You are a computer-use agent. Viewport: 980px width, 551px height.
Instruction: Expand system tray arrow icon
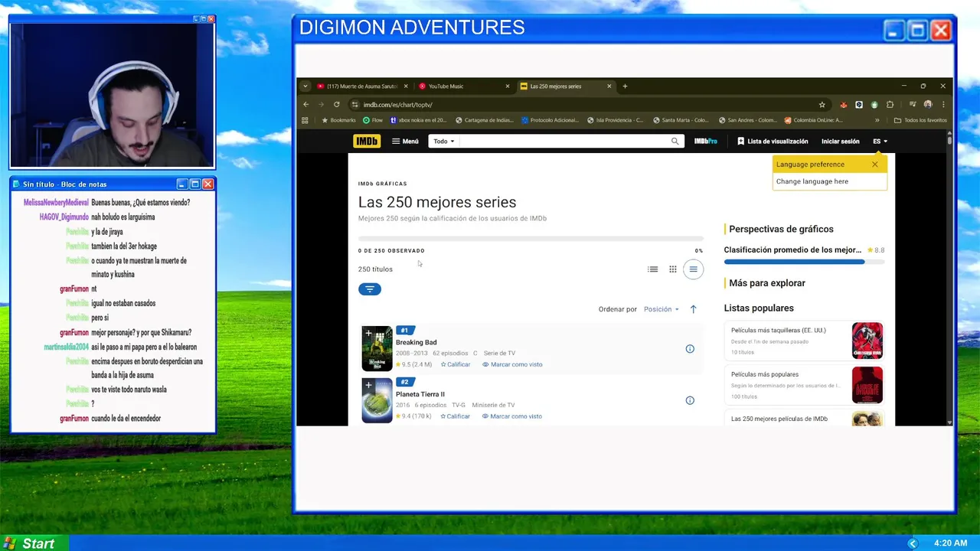(x=912, y=543)
